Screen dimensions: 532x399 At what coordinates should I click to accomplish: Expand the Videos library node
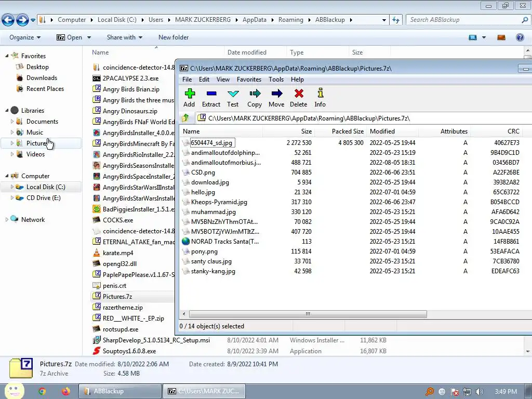pyautogui.click(x=12, y=154)
